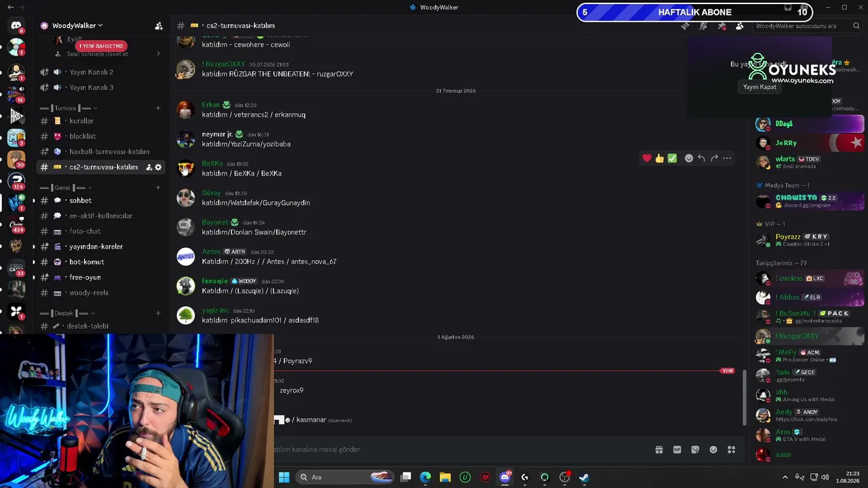Viewport: 868px width, 488px height.
Task: Open CHAWISTA profile in member list
Action: click(x=810, y=201)
